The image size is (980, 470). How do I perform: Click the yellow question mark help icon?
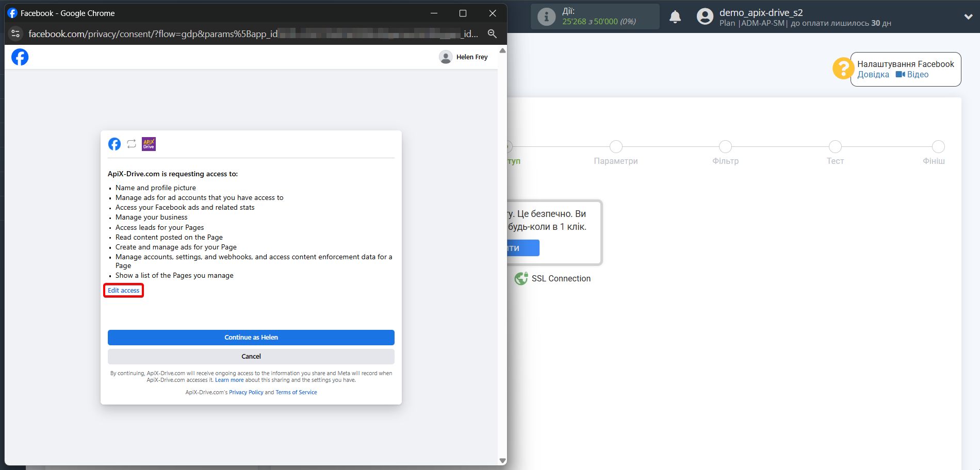click(x=843, y=68)
